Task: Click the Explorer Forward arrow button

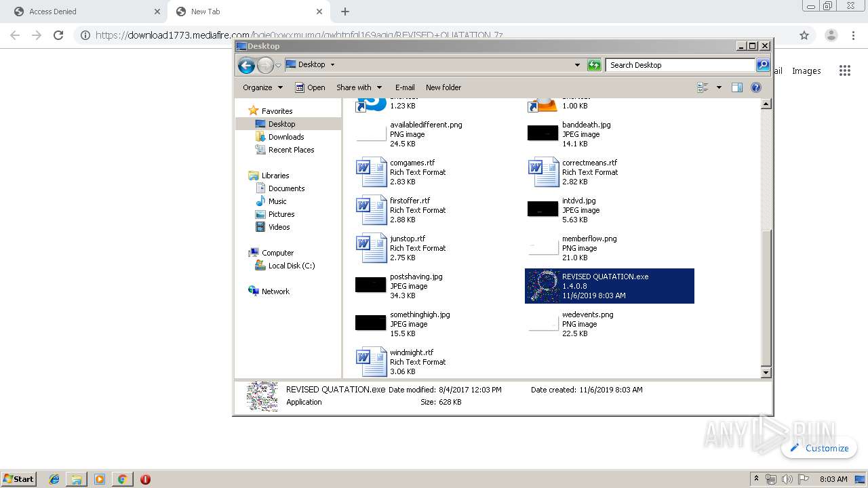Action: [x=265, y=65]
